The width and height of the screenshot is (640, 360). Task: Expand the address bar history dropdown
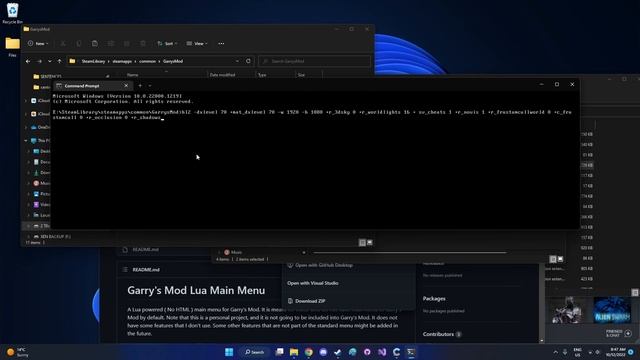(x=237, y=61)
